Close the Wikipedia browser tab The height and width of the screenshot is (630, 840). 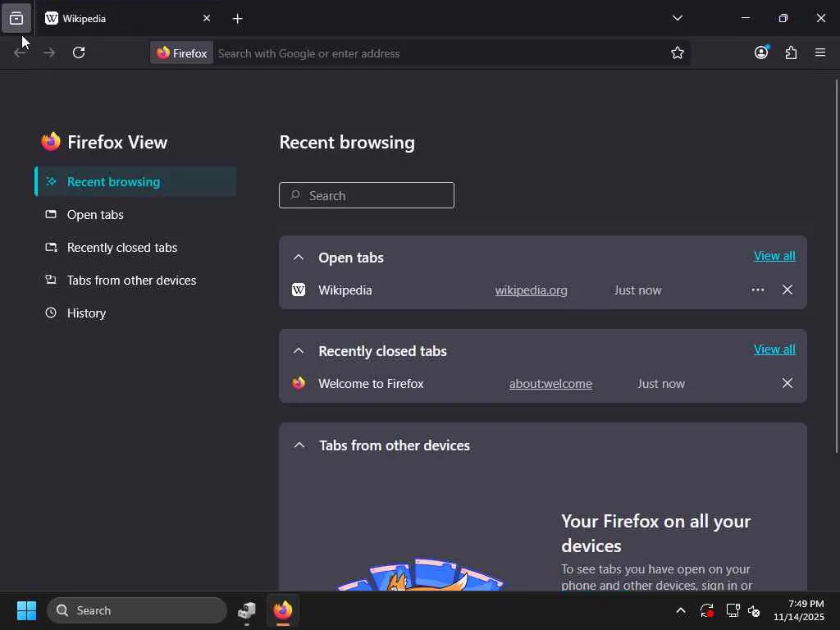[206, 18]
